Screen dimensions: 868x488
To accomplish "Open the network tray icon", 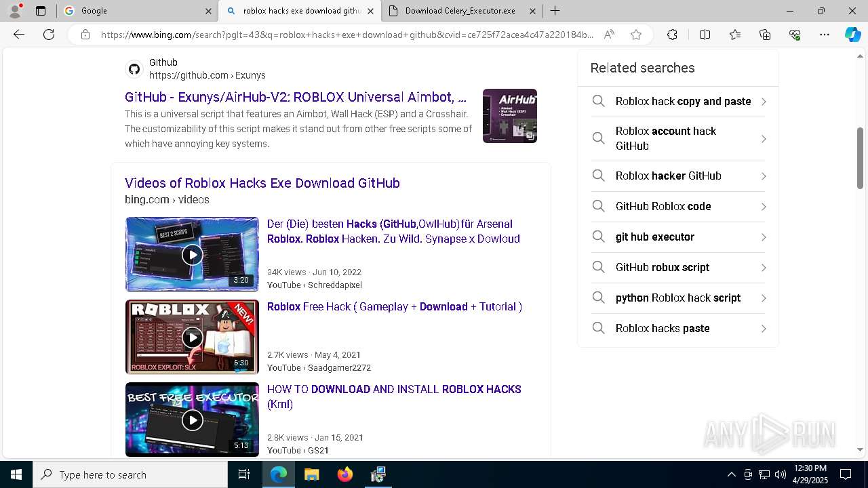I will tap(764, 474).
